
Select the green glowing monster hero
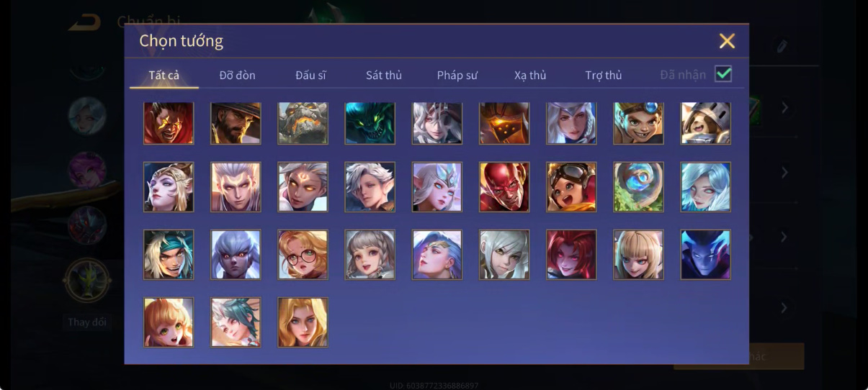tap(370, 123)
